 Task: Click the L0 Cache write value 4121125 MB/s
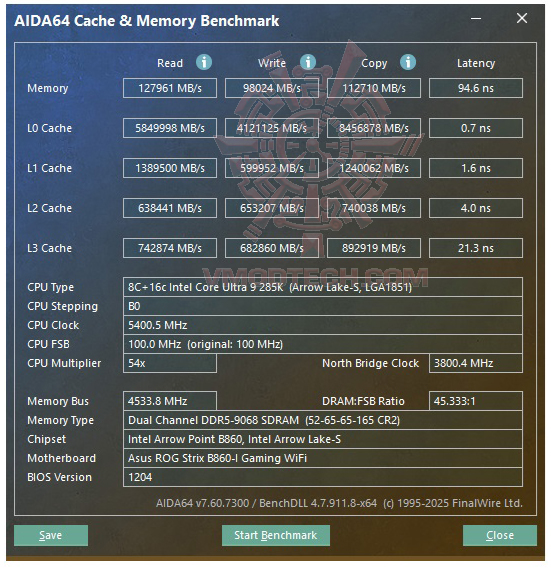click(x=272, y=128)
